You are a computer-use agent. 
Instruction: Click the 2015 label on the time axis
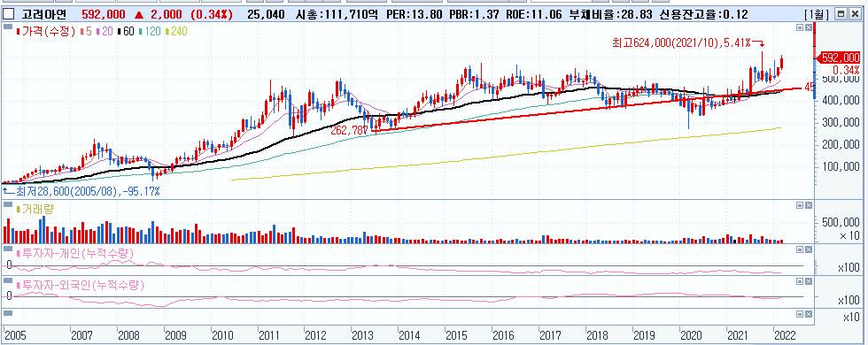[x=457, y=335]
